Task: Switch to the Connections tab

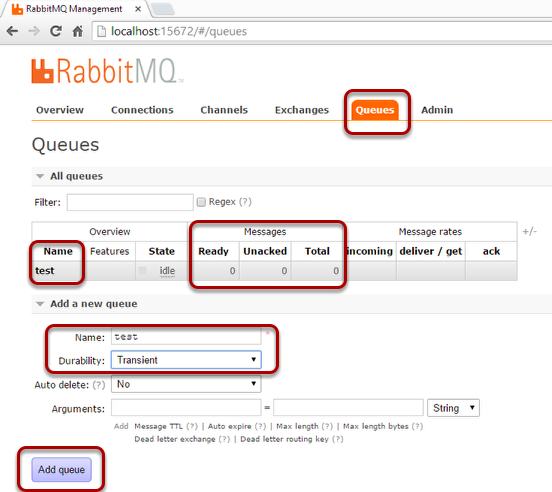Action: pyautogui.click(x=142, y=110)
